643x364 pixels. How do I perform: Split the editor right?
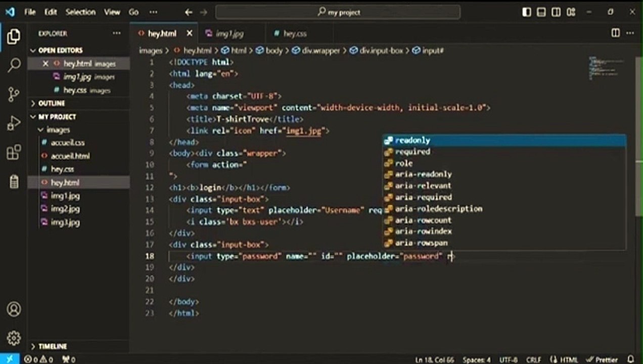(x=615, y=33)
